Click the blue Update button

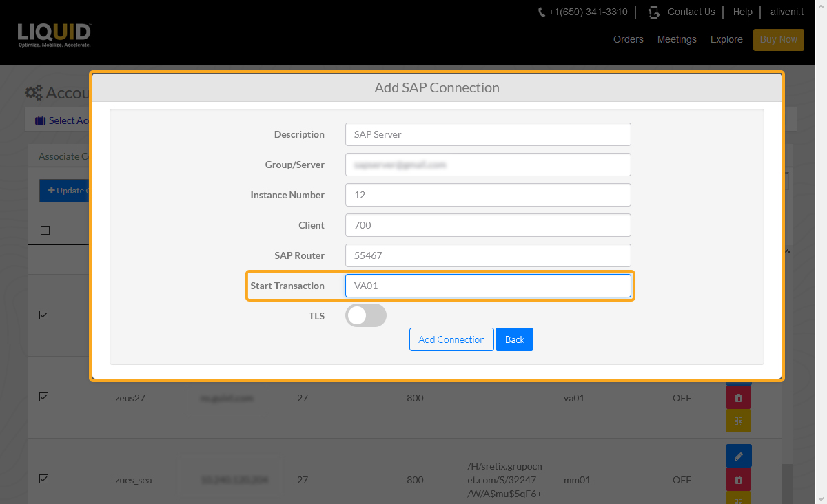(x=65, y=191)
